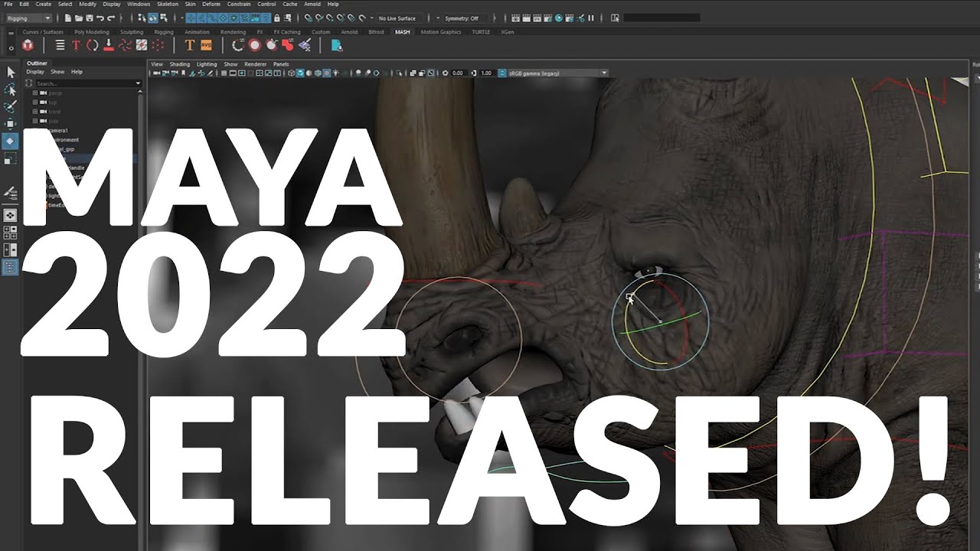
Task: Open the Symmetry: Off dropdown
Action: tap(462, 18)
